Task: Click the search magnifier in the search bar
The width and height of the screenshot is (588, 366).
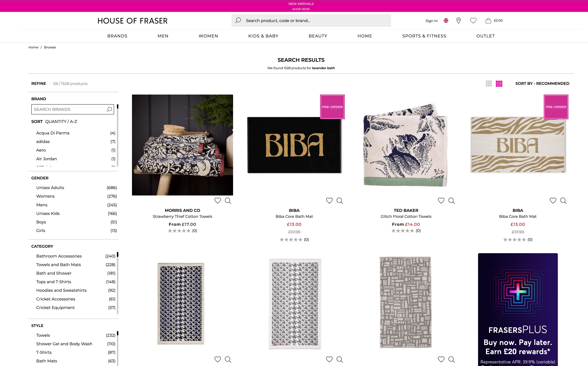Action: (x=238, y=20)
